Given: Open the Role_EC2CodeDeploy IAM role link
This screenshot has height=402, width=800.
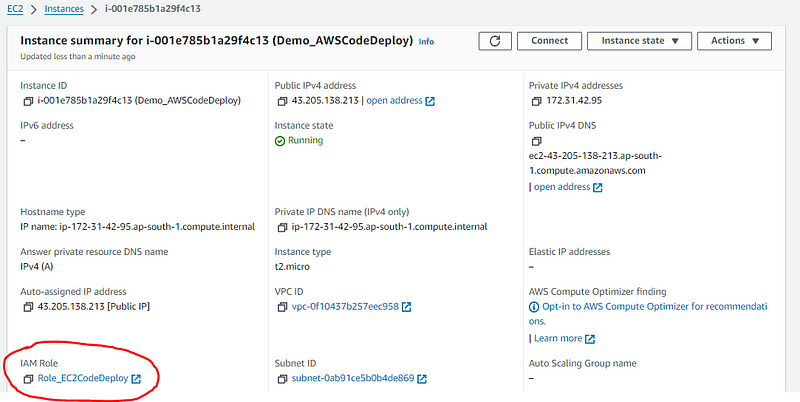Looking at the screenshot, I should click(x=83, y=379).
